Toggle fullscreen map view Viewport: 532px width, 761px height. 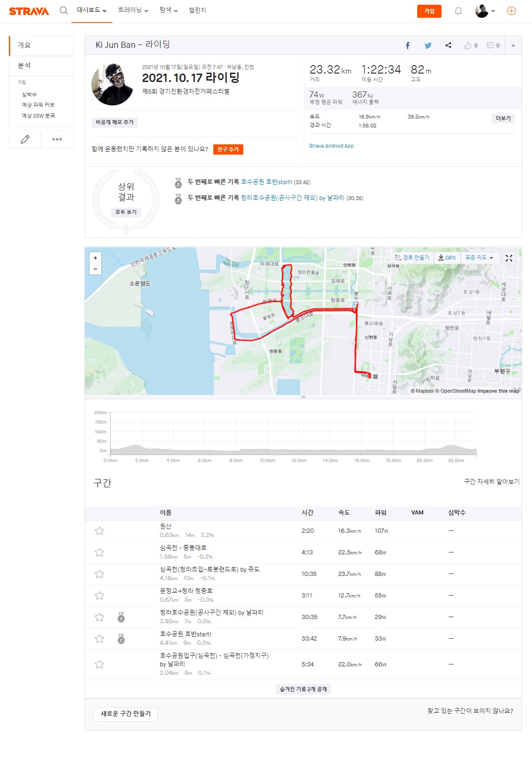509,258
